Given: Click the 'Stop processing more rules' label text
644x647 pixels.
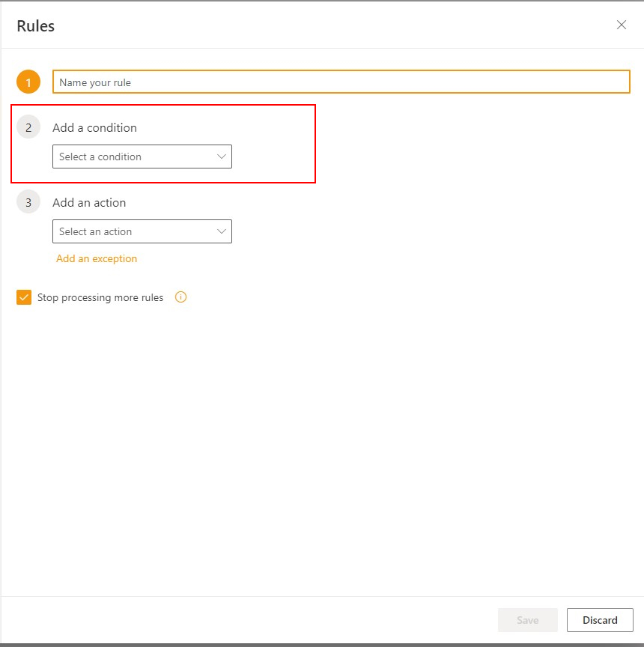Looking at the screenshot, I should [x=100, y=298].
